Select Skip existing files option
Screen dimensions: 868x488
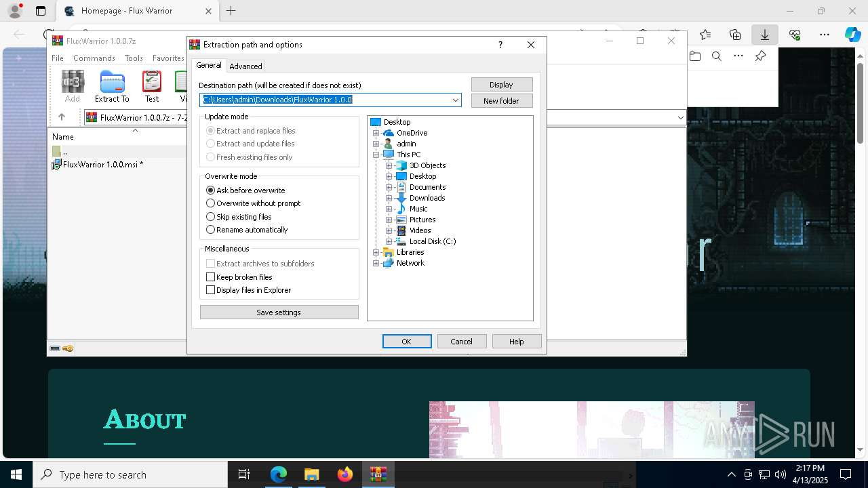(239, 217)
